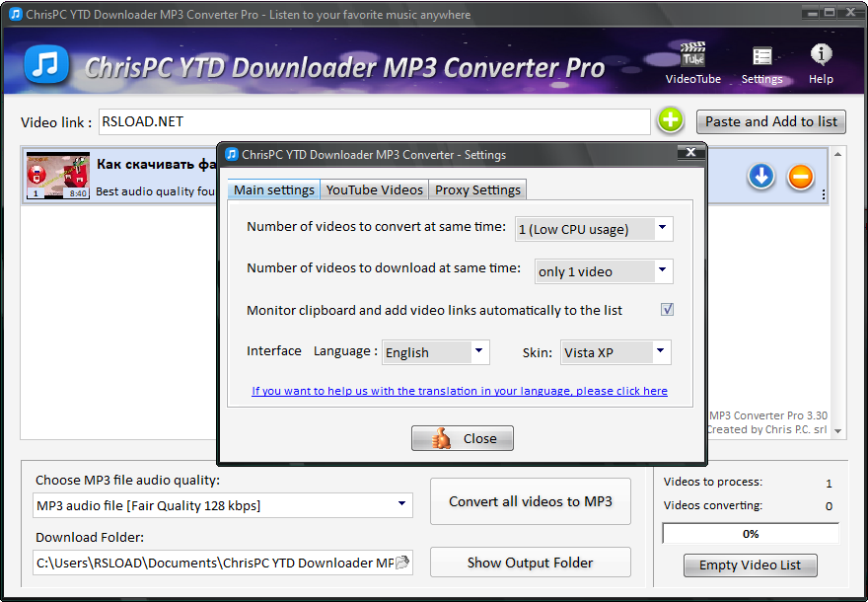Click the 'Videos to process:' label
This screenshot has height=602, width=868.
pos(713,482)
